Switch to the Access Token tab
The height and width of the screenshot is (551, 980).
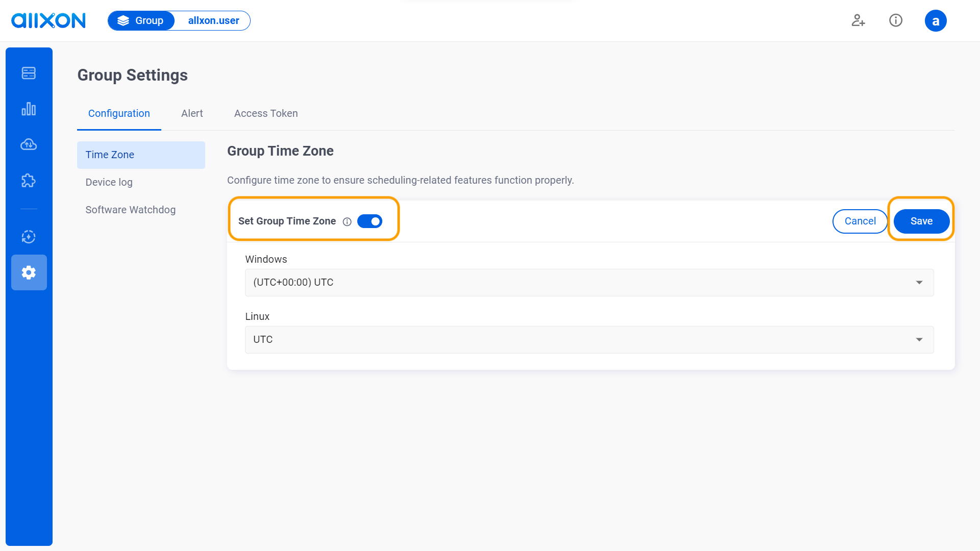click(265, 113)
